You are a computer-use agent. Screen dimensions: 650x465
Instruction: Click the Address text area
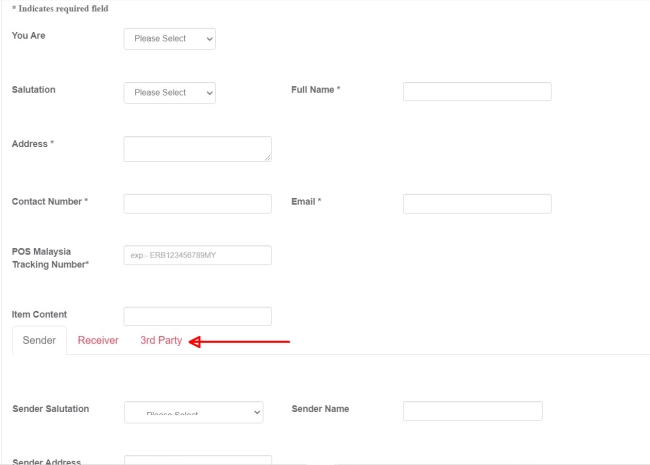[x=197, y=149]
